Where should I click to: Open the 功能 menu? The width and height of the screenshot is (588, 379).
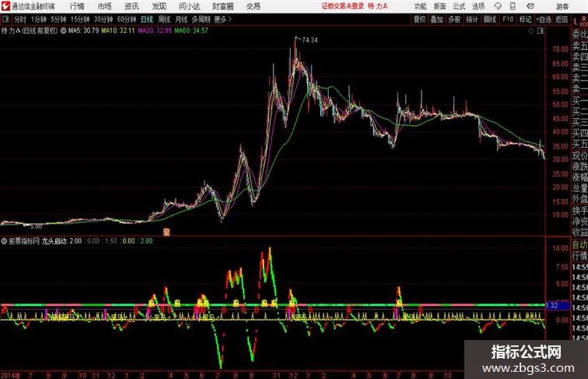[421, 6]
